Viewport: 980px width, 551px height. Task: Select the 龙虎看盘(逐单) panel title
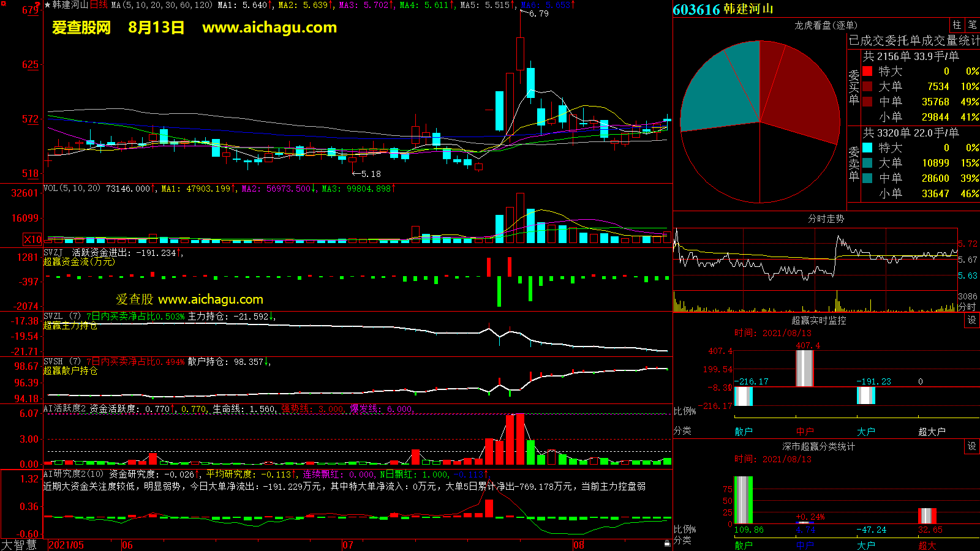pos(826,25)
